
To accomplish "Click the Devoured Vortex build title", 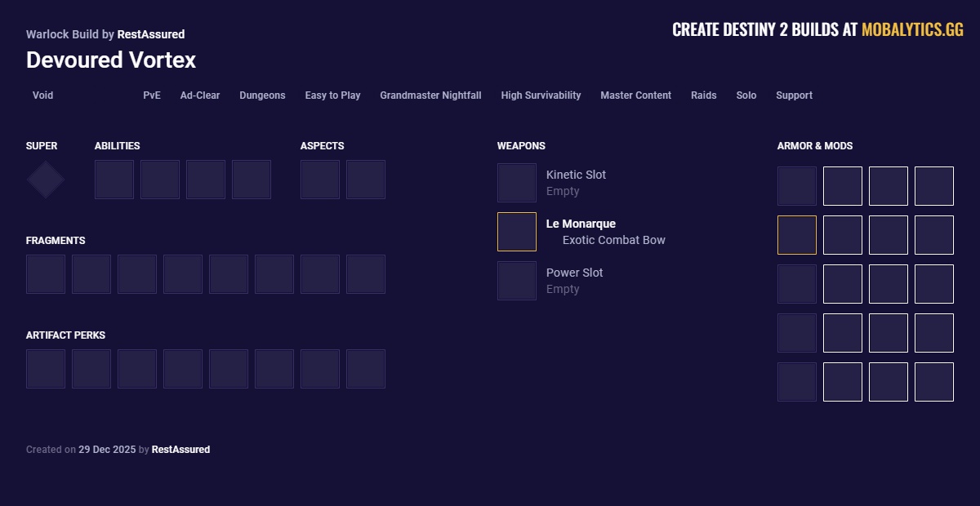I will (111, 60).
